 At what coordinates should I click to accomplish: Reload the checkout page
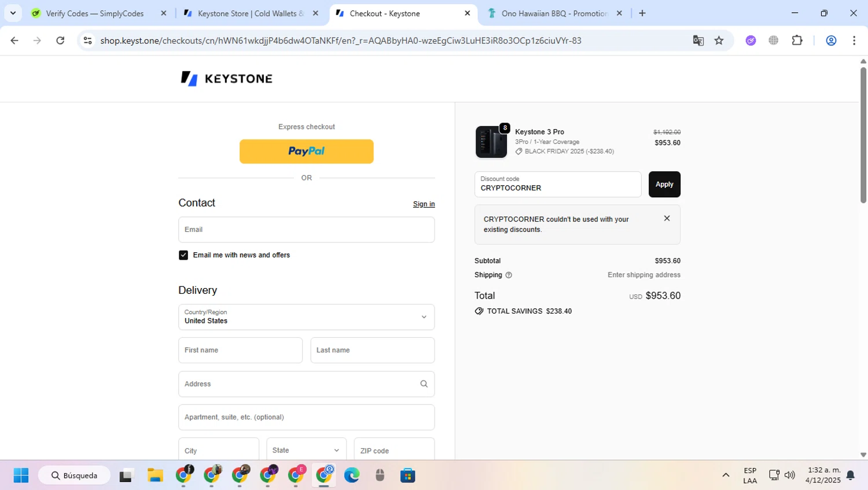pos(60,40)
